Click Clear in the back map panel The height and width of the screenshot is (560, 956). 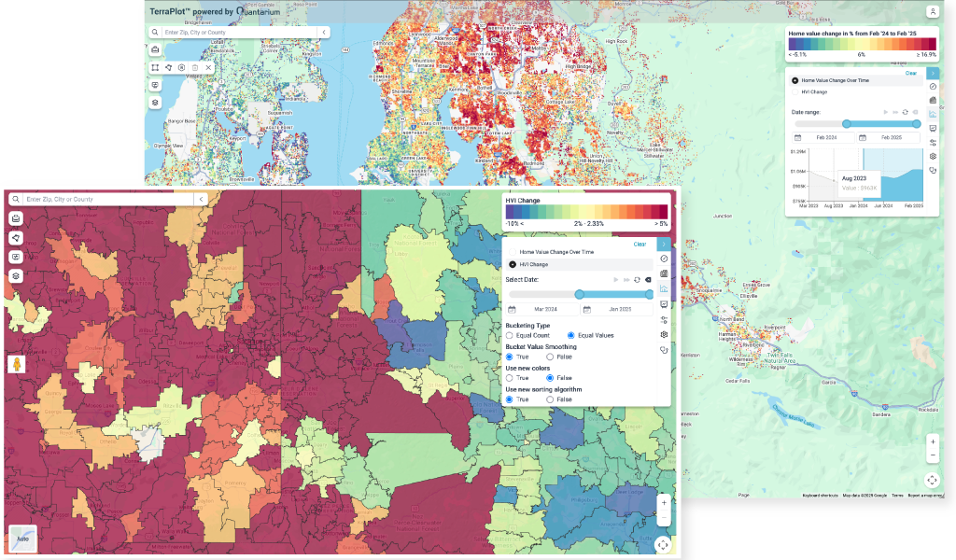[x=911, y=73]
